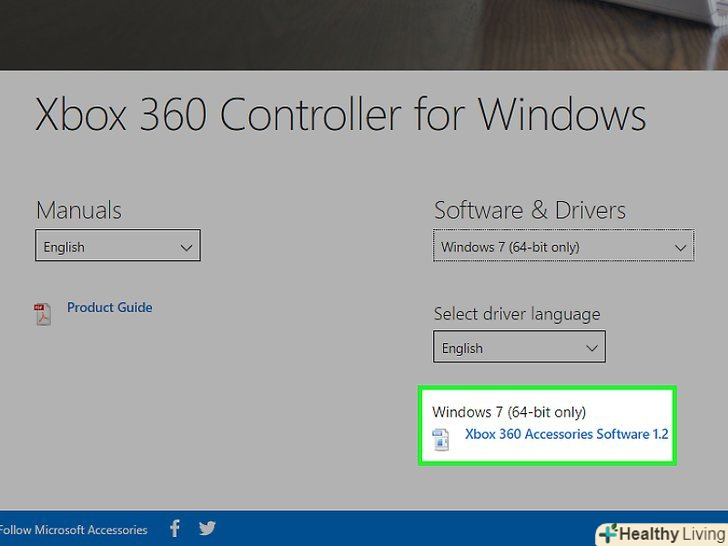The image size is (728, 546).
Task: Click the Xbox 360 Controller for Windows heading
Action: point(340,114)
